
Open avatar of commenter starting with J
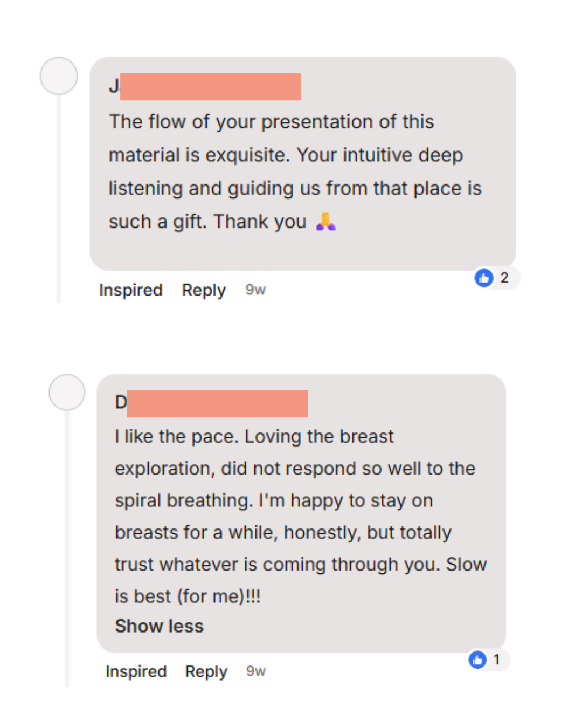tap(59, 76)
